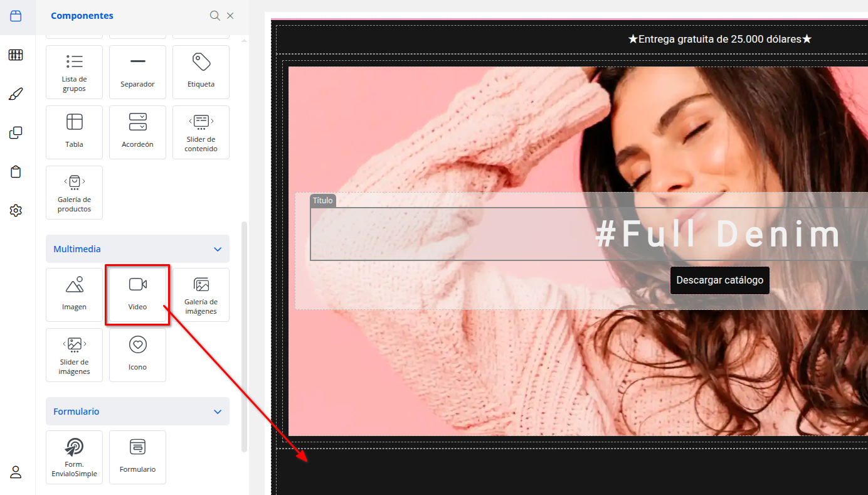The image size is (868, 495).
Task: Click the Descargar catálogo button
Action: 719,280
